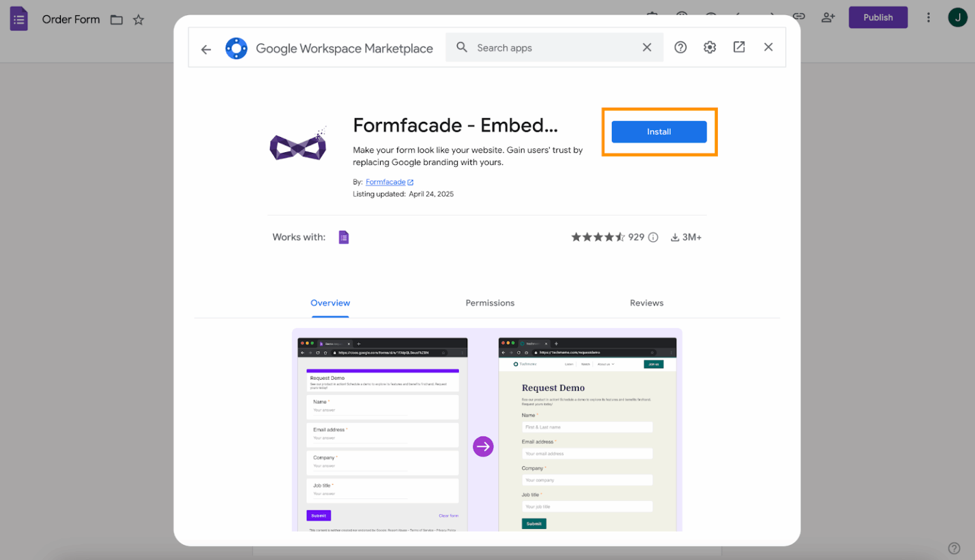Move Order Form to a folder
The image size is (975, 560).
click(116, 20)
